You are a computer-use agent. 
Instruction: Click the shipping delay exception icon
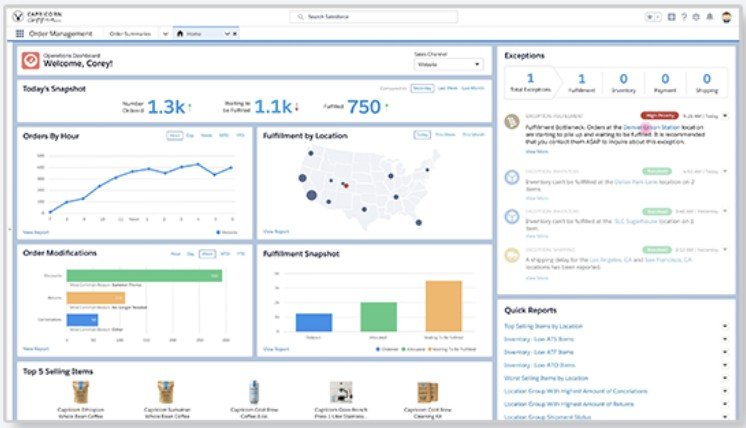click(512, 255)
